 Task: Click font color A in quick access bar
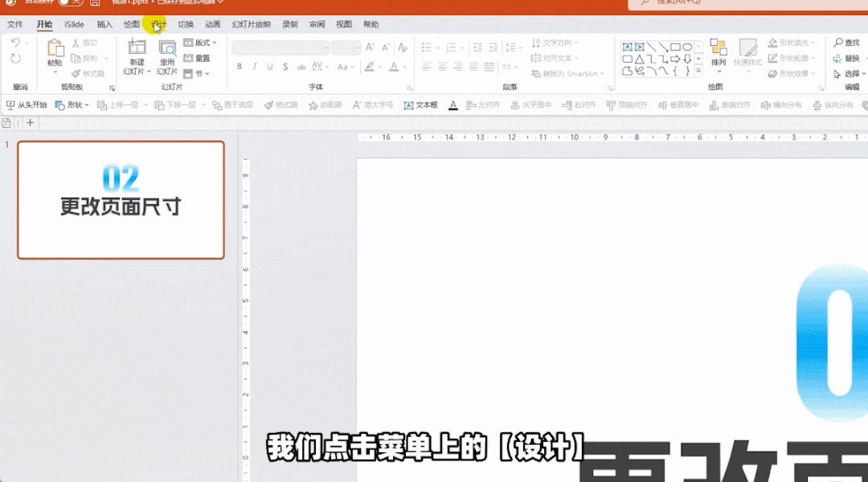(x=452, y=104)
